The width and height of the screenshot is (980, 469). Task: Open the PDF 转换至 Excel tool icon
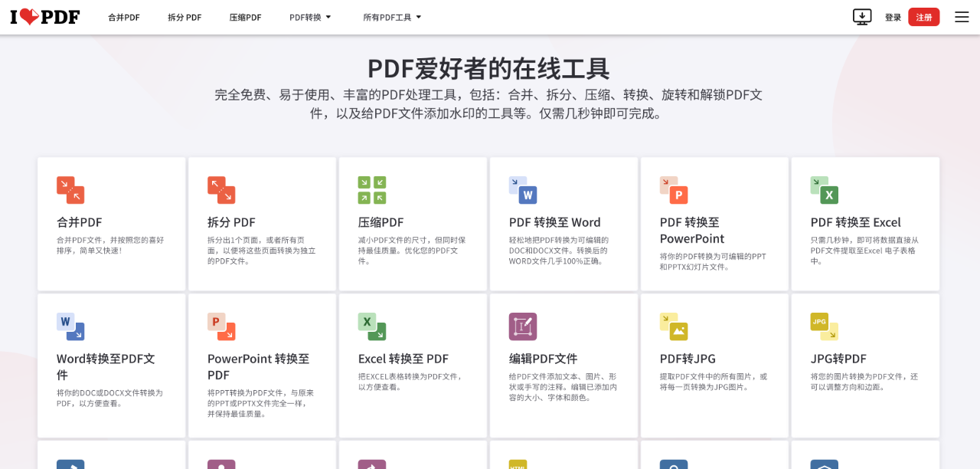click(x=825, y=190)
